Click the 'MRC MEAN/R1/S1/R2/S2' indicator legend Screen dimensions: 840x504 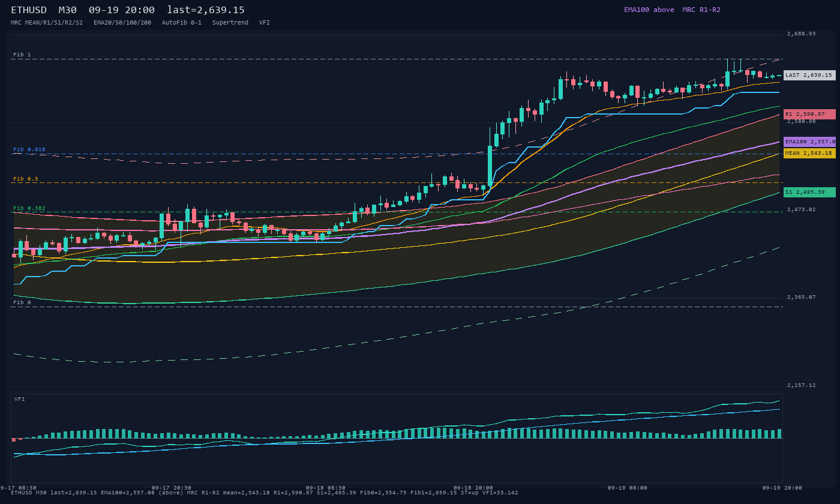pos(47,23)
